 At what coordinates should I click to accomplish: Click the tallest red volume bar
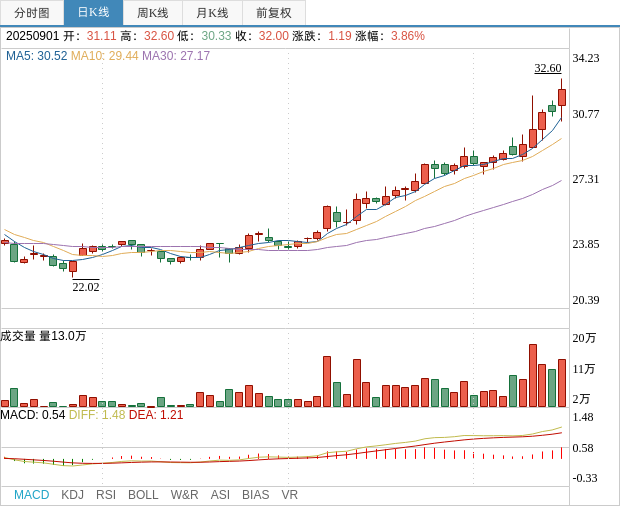(533, 376)
